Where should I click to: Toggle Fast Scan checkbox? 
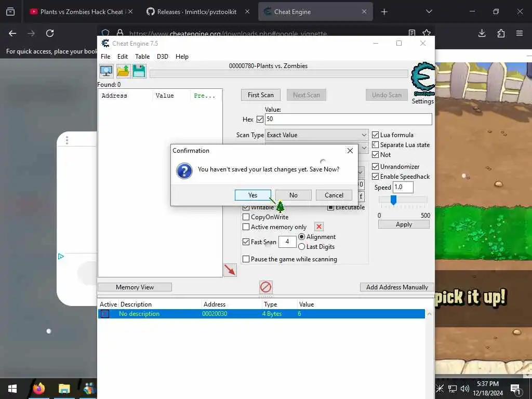246,242
